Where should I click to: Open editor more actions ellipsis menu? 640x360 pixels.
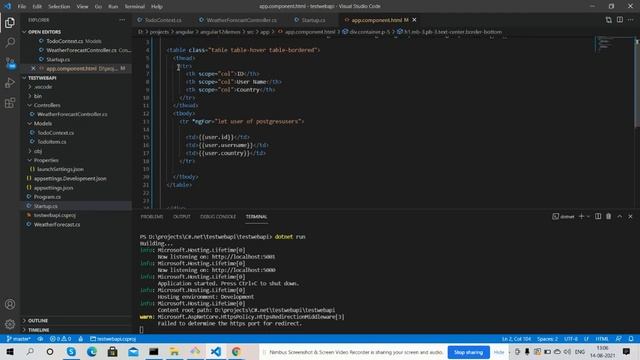[631, 20]
